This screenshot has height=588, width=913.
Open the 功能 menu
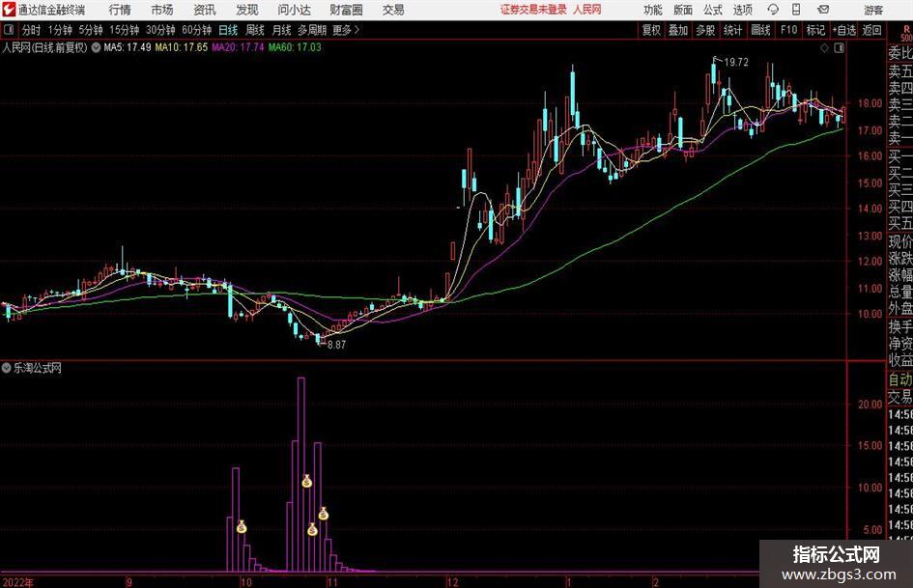click(x=653, y=10)
